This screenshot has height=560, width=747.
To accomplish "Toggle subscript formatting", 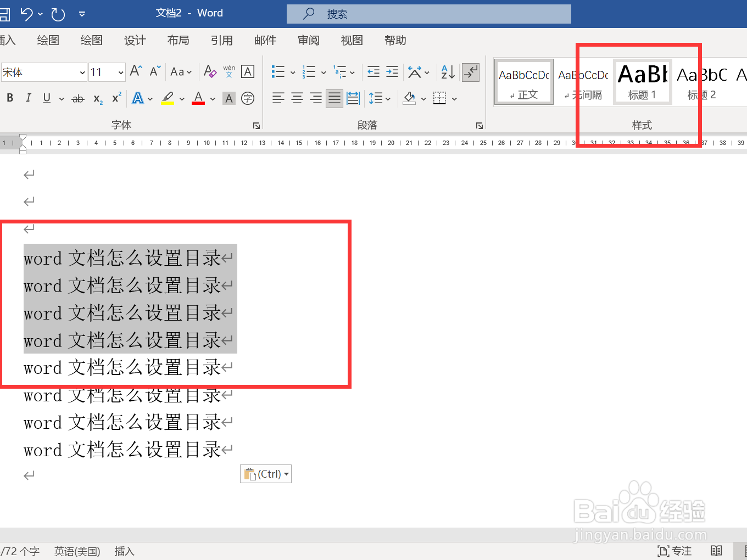I will point(98,99).
